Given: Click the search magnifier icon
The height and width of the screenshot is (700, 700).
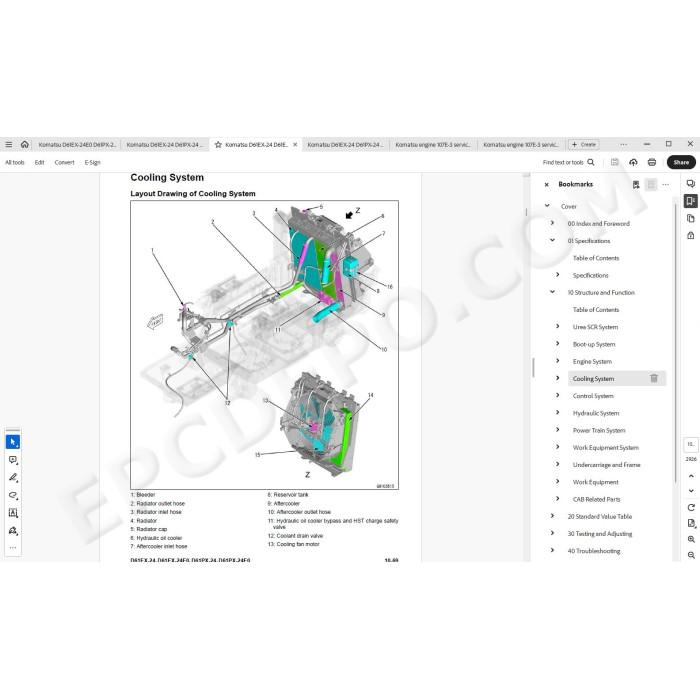Looking at the screenshot, I should (x=591, y=162).
